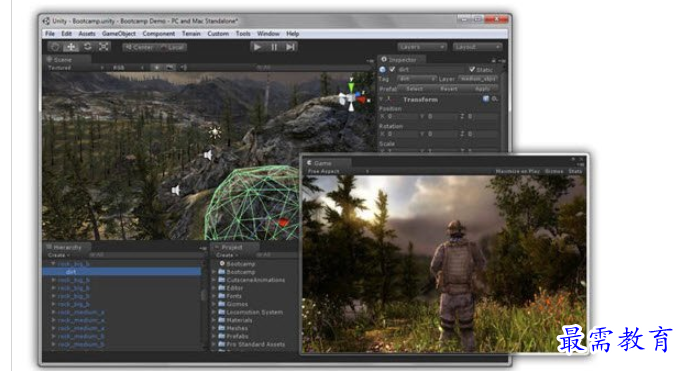
Task: Select the dirt item in Hierarchy
Action: pos(122,272)
